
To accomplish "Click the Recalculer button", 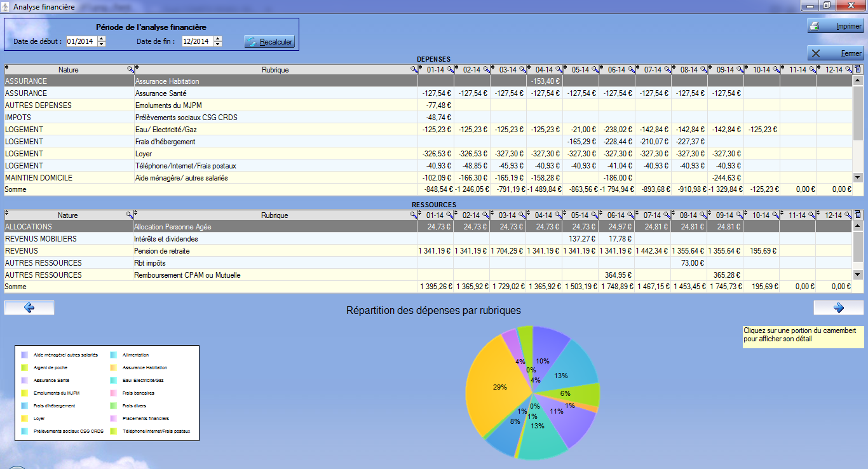I will pyautogui.click(x=269, y=42).
